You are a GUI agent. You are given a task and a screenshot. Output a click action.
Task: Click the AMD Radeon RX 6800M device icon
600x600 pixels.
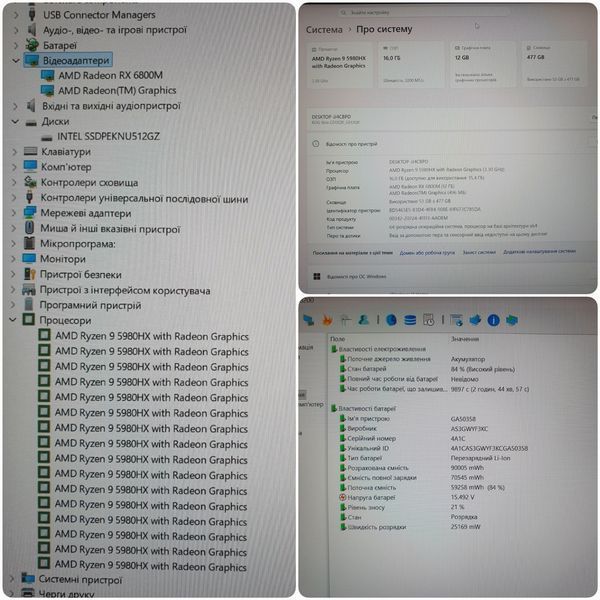point(47,75)
